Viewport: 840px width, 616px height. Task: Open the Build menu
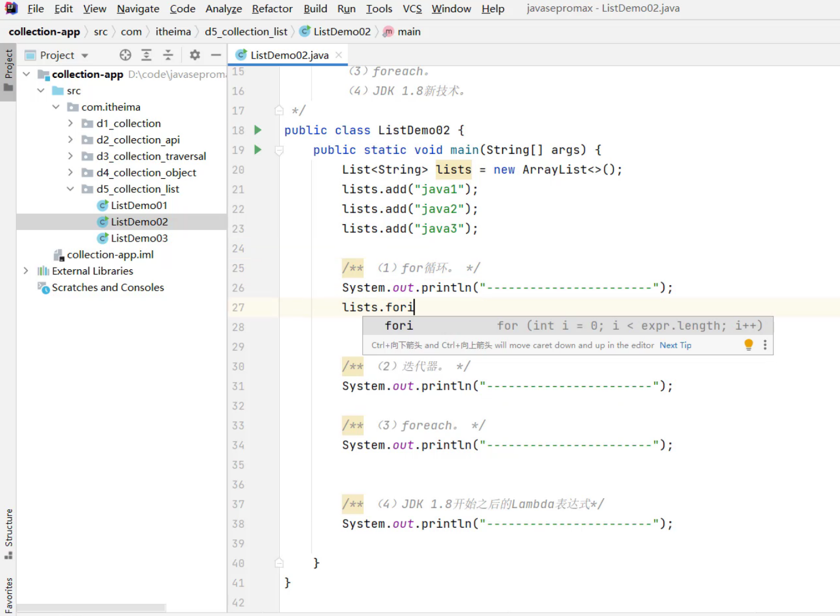coord(315,9)
